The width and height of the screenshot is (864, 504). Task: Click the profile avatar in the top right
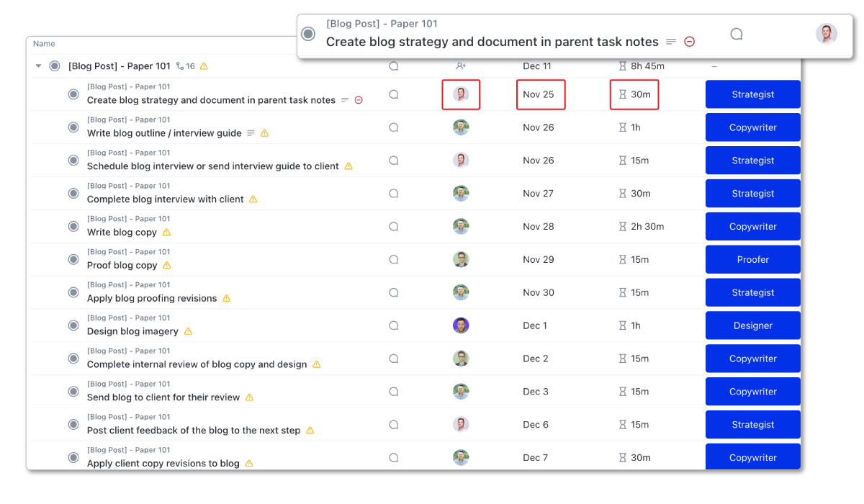click(826, 33)
